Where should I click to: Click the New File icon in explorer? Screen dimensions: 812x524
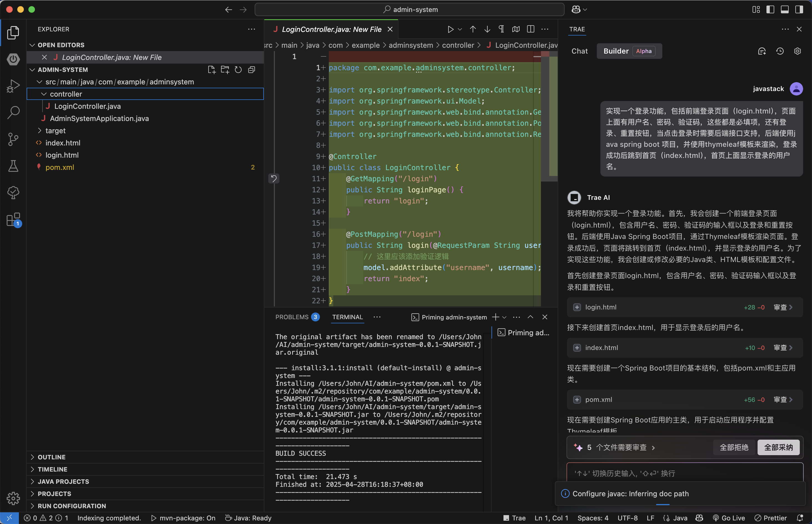pyautogui.click(x=211, y=70)
